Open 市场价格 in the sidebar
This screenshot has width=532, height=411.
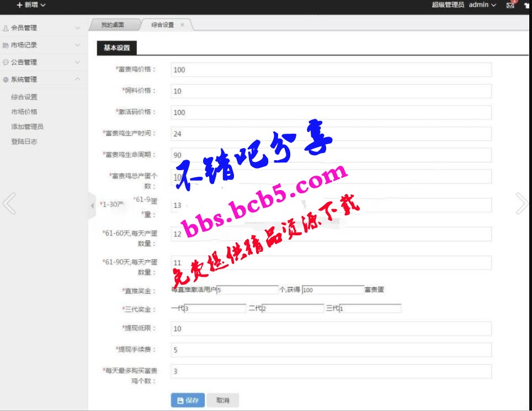(24, 112)
